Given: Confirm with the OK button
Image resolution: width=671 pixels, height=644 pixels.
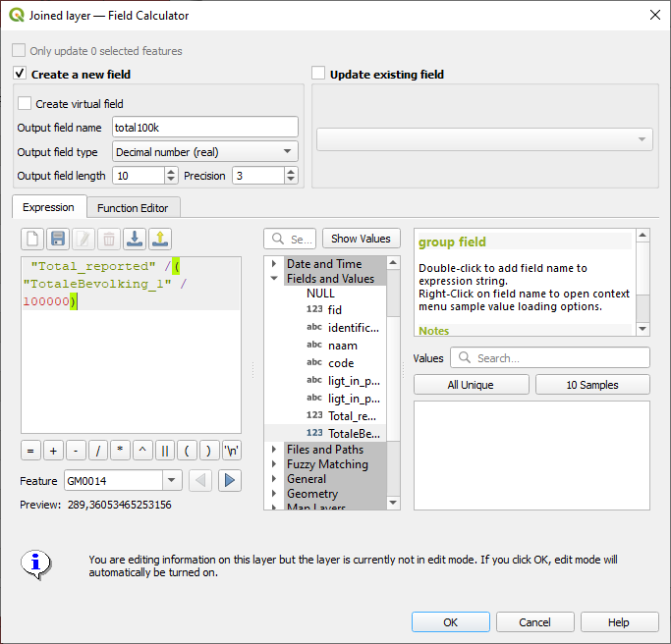Looking at the screenshot, I should tap(451, 621).
